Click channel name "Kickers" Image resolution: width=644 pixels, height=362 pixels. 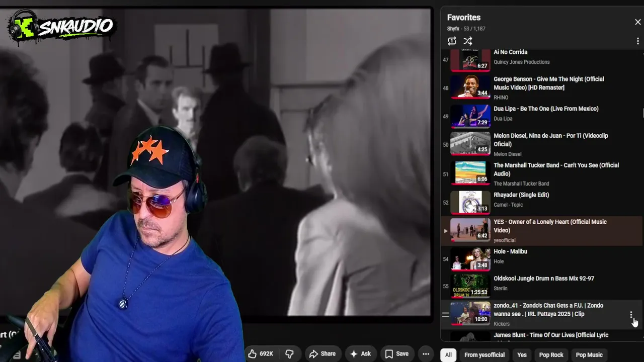502,324
